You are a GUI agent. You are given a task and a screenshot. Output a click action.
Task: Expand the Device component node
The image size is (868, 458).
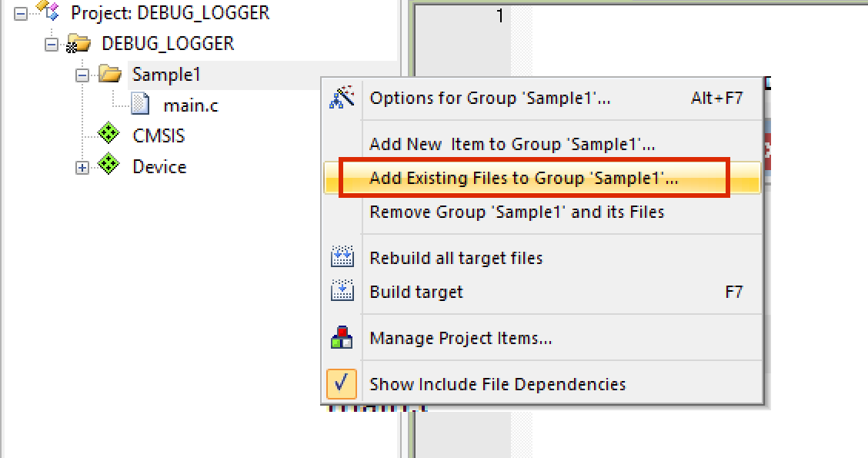pos(82,167)
